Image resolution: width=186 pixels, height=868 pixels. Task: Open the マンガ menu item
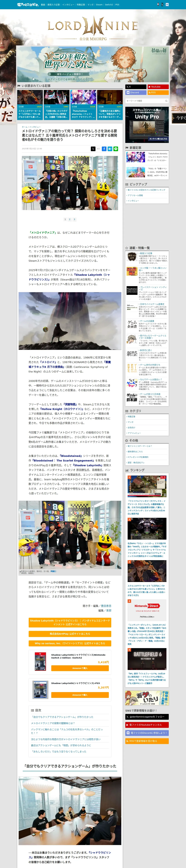click(91, 5)
